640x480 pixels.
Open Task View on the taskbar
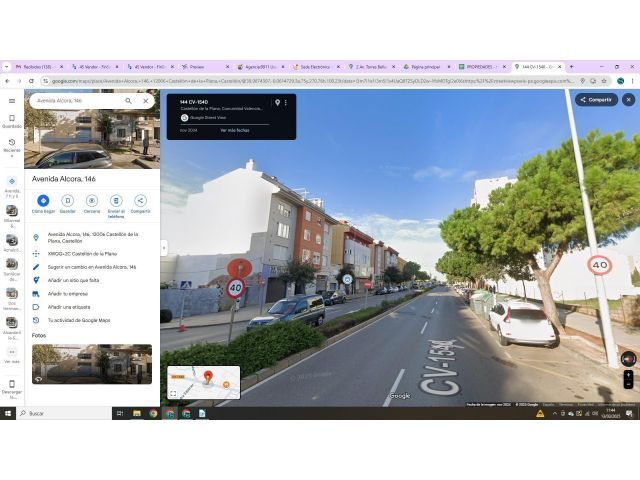pos(120,413)
